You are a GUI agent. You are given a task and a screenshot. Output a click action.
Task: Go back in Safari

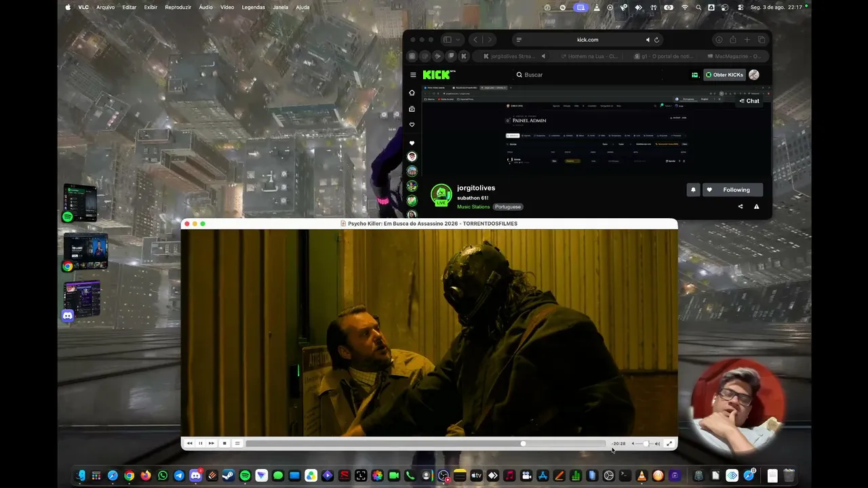pyautogui.click(x=475, y=40)
